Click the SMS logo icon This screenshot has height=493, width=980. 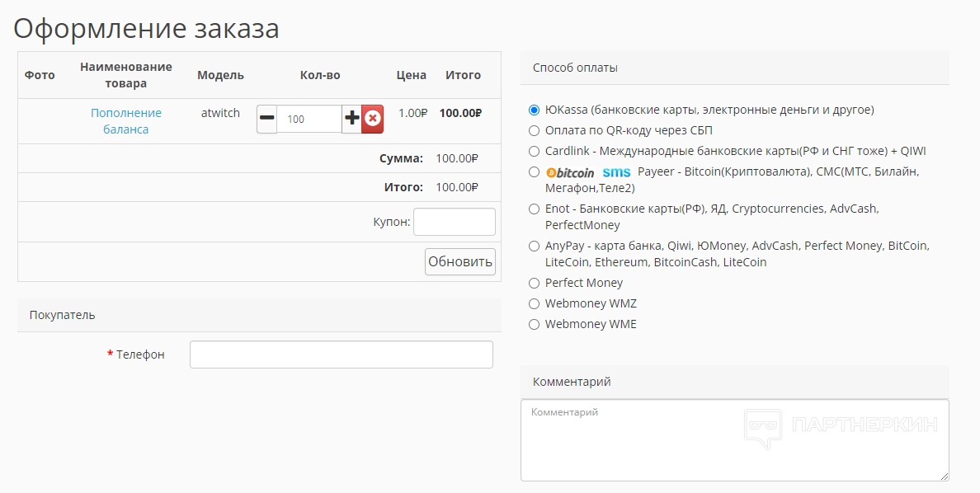coord(616,172)
